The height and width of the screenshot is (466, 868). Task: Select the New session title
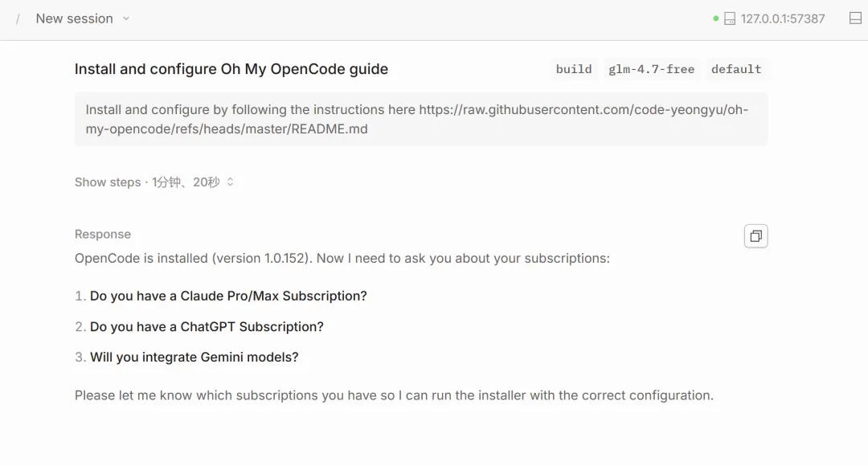coord(74,18)
